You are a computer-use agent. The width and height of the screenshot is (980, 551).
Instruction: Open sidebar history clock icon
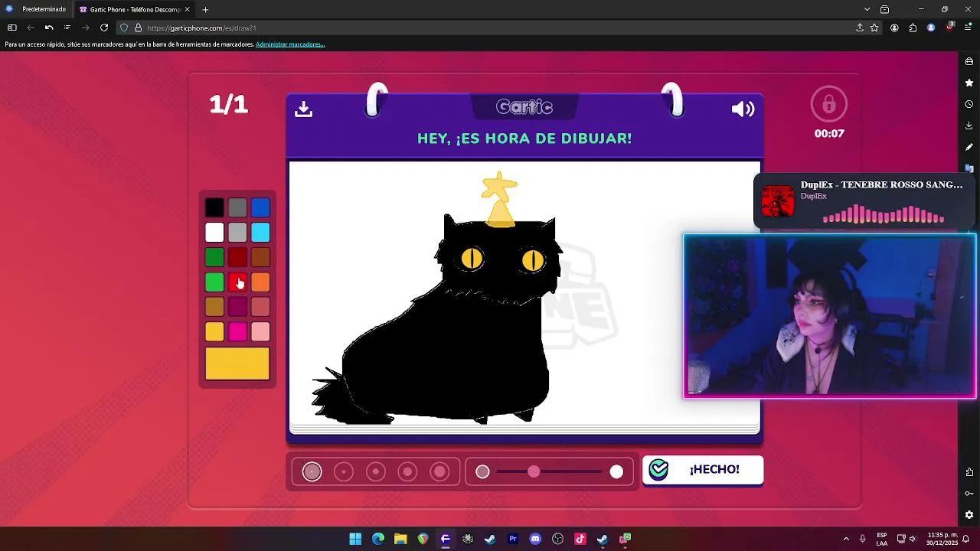click(x=969, y=104)
